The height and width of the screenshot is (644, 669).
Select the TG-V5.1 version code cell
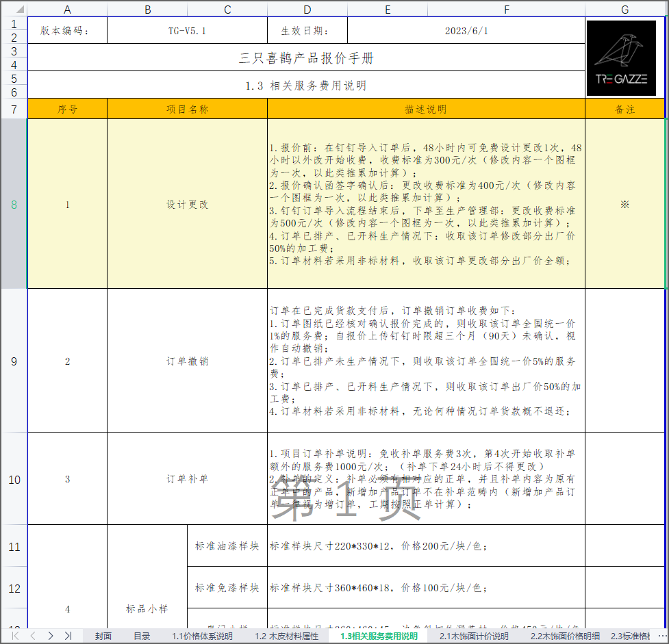tap(188, 30)
